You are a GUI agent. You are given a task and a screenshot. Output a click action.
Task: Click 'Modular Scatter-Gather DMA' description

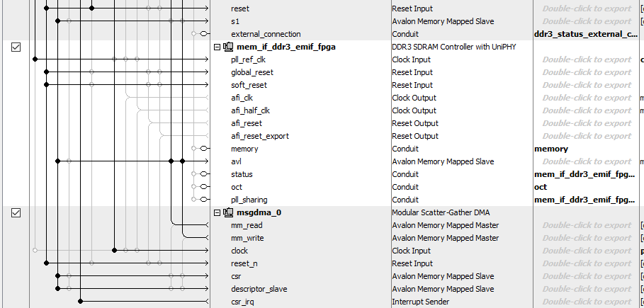click(x=441, y=212)
